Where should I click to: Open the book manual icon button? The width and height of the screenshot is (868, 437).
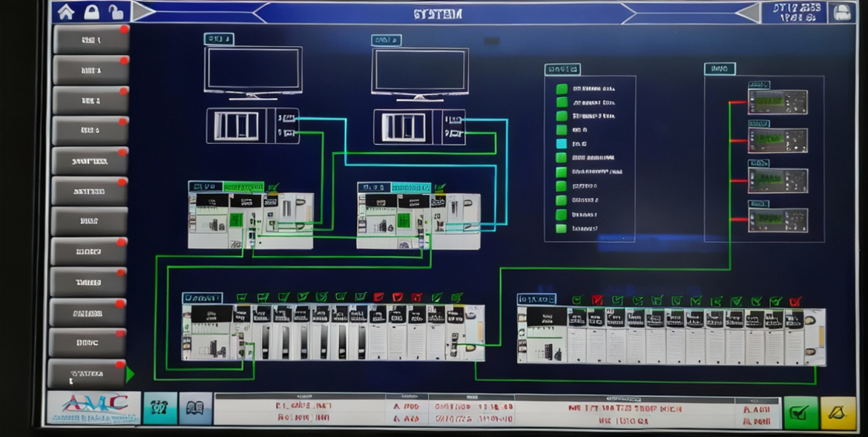(x=195, y=409)
